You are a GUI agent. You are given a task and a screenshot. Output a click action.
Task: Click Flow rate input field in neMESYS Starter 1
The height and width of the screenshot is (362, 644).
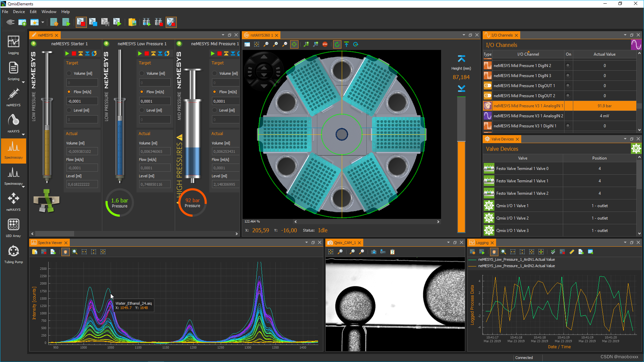[x=81, y=101]
